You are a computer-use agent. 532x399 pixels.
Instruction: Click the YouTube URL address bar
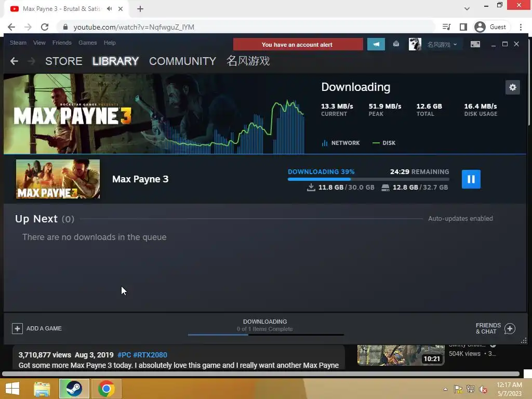click(246, 27)
